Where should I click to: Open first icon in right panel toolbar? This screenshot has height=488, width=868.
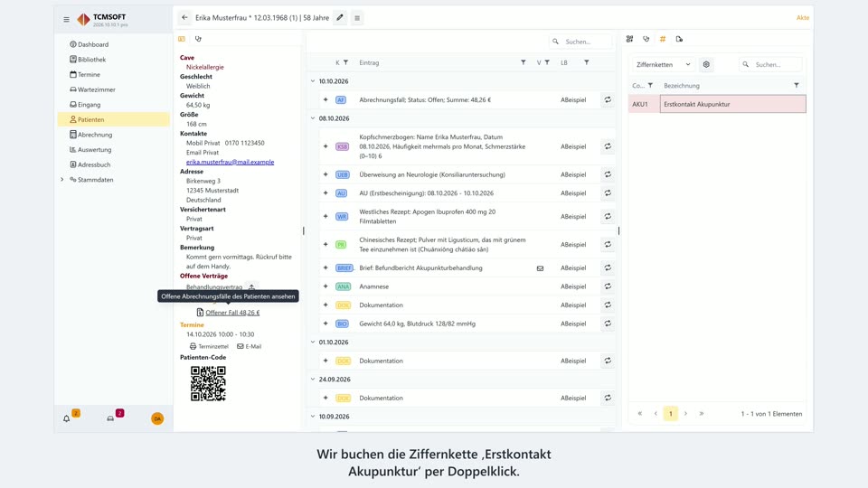pyautogui.click(x=629, y=39)
